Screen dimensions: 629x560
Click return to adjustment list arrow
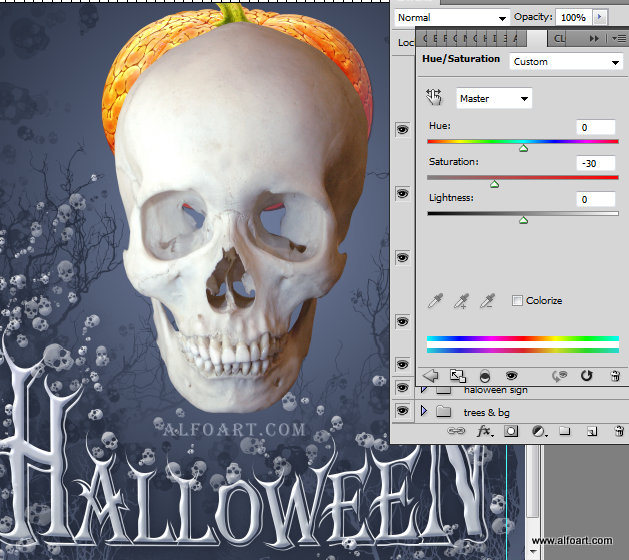point(432,376)
